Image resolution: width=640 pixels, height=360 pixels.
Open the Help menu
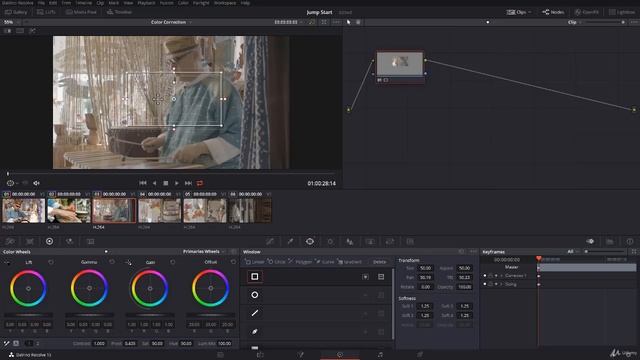tap(245, 3)
